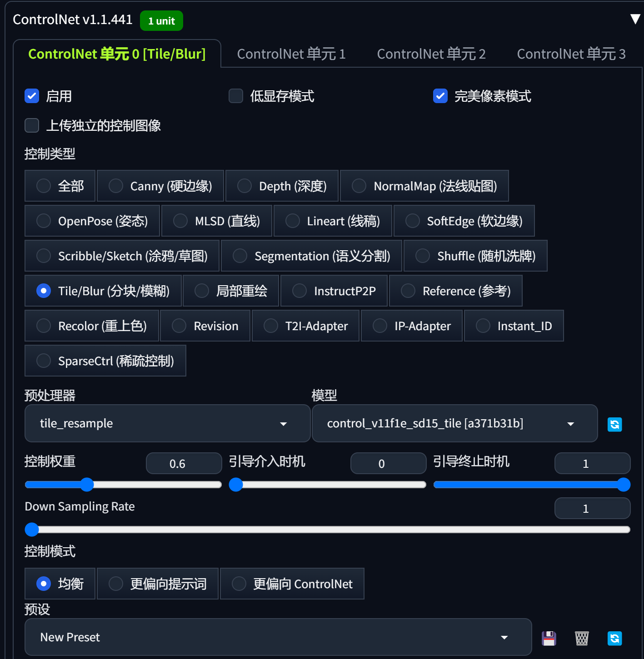Check 上传独立的控制图像 option
The height and width of the screenshot is (659, 644).
(32, 125)
